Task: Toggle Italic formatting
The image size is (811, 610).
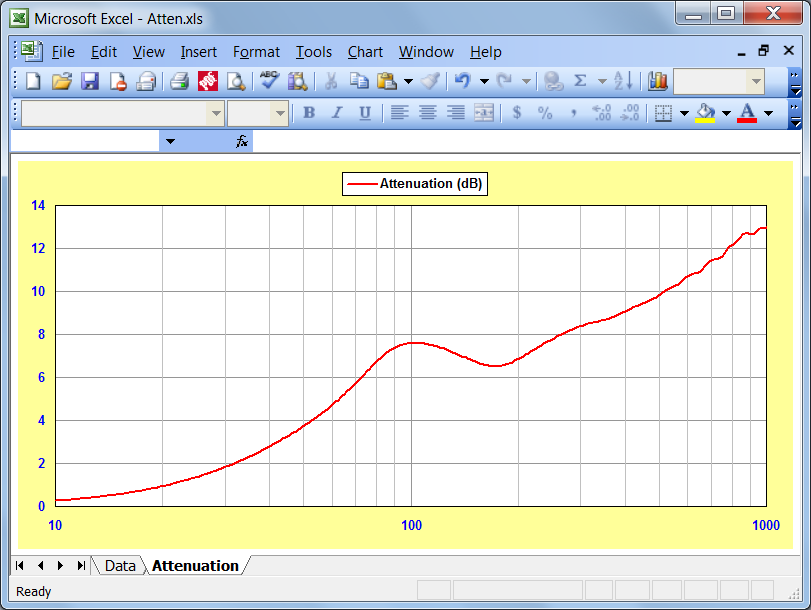Action: pos(337,113)
